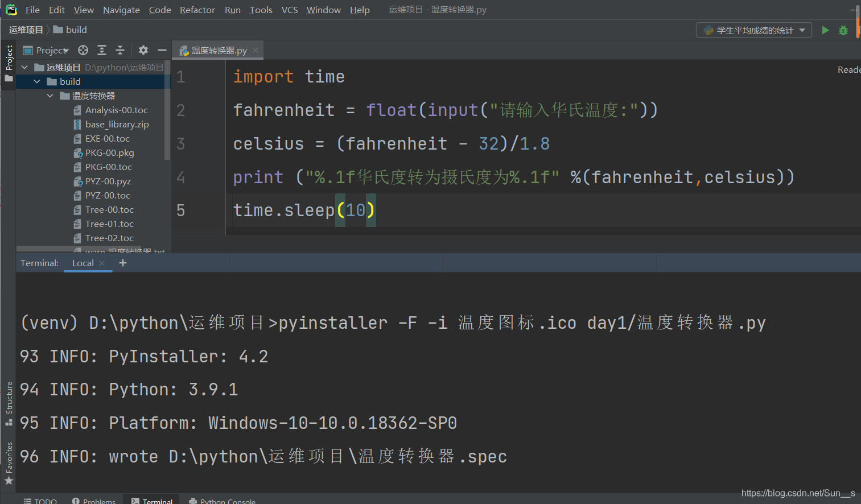The height and width of the screenshot is (504, 861).
Task: Collapse the build folder in tree
Action: click(37, 81)
